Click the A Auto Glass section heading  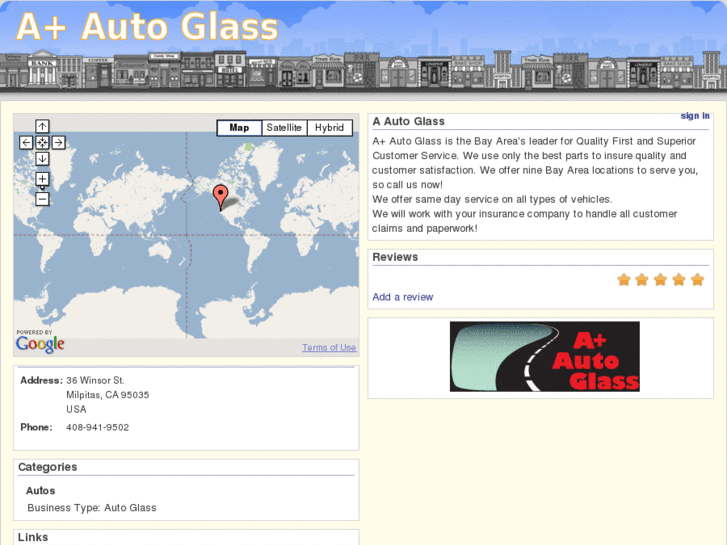[408, 121]
